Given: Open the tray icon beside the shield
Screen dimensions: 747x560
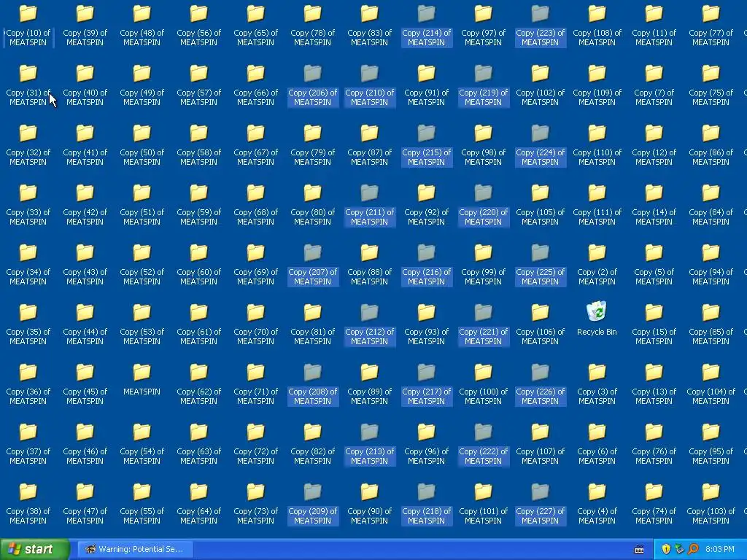Looking at the screenshot, I should [x=679, y=549].
